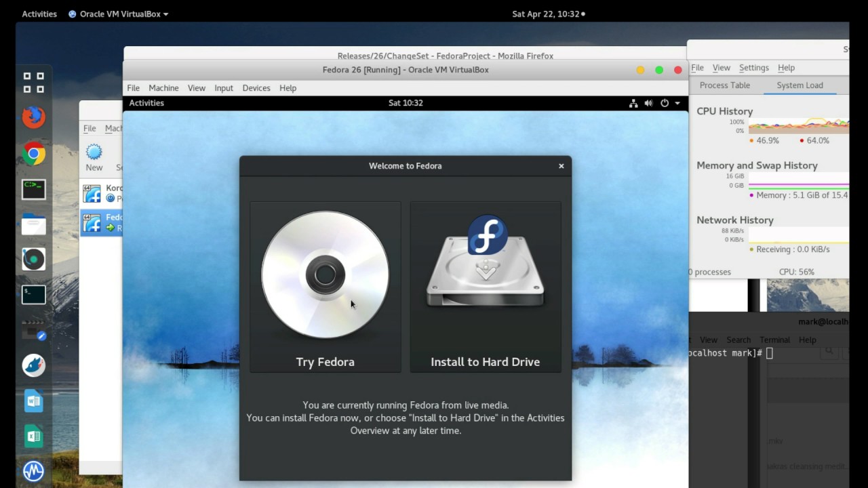Screen dimensions: 868x488
Task: Open the Input menu in Fedora 26 VM window
Action: point(224,88)
